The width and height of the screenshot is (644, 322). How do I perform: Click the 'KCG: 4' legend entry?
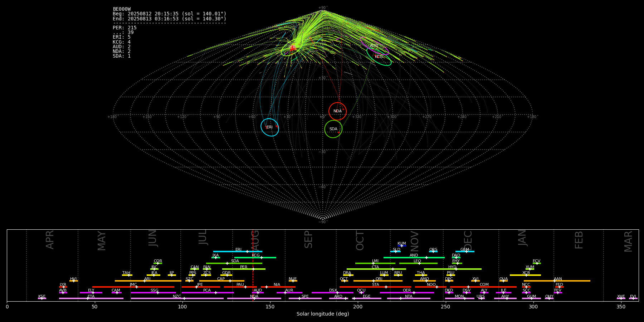tap(122, 42)
